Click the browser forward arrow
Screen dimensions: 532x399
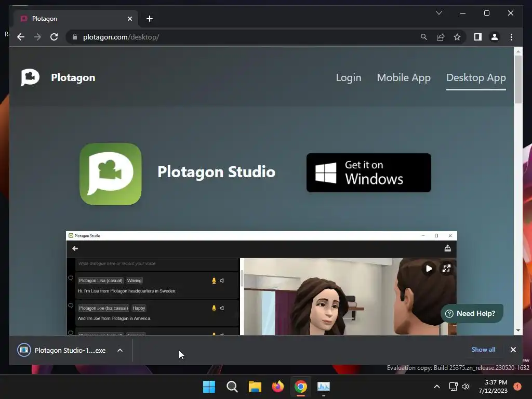click(37, 37)
